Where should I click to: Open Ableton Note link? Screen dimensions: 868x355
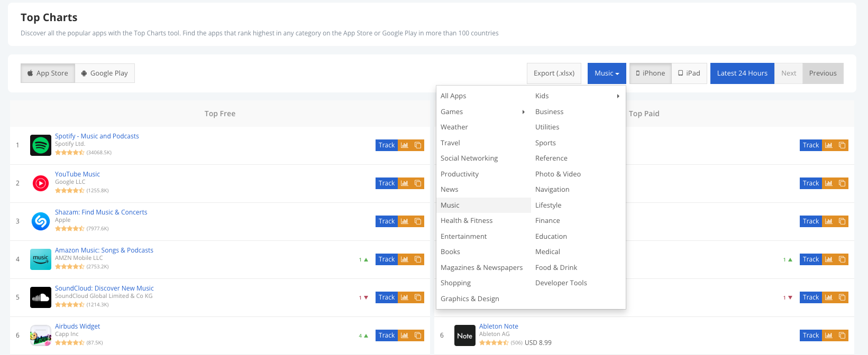[x=499, y=326]
